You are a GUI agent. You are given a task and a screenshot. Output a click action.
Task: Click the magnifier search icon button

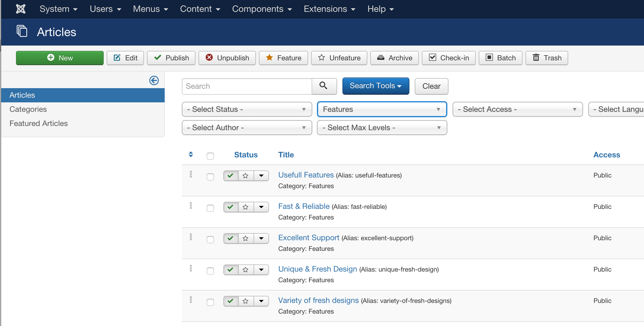point(324,86)
